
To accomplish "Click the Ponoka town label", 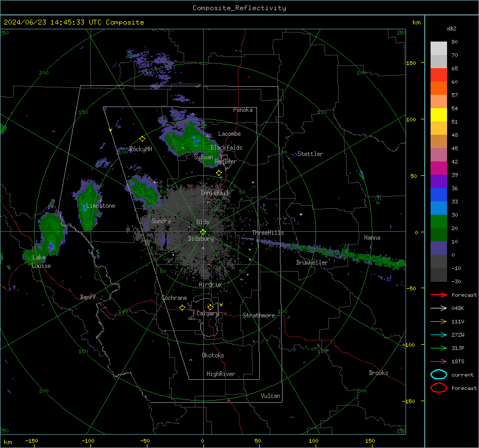I will [243, 110].
